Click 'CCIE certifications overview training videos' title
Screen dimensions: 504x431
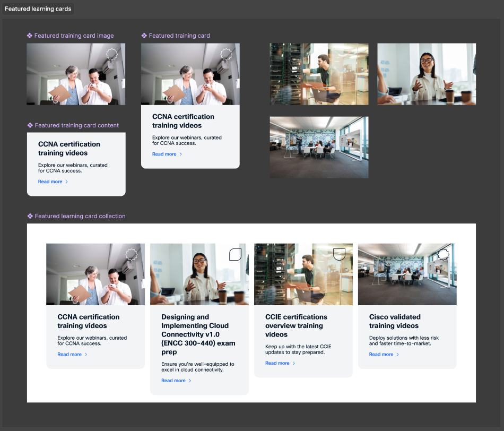tap(296, 326)
